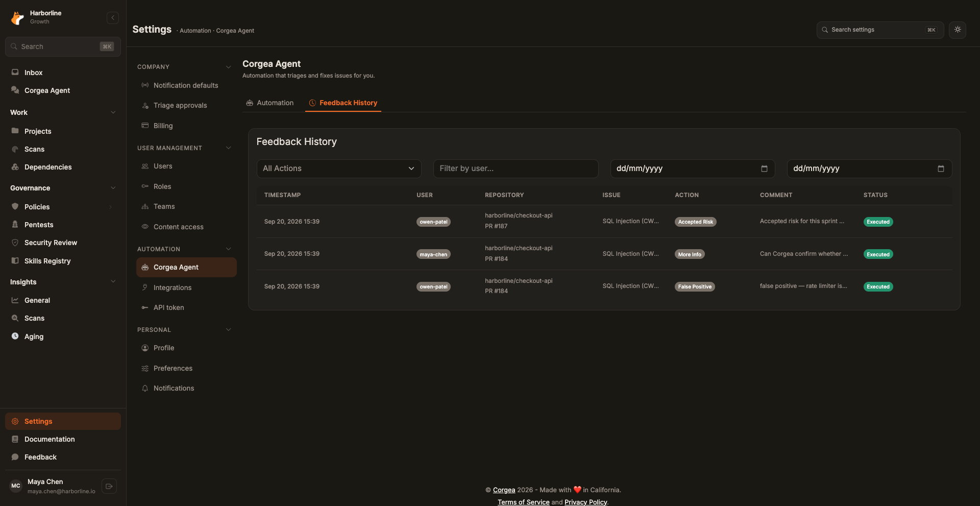Open the Terms of Service link

(x=524, y=502)
